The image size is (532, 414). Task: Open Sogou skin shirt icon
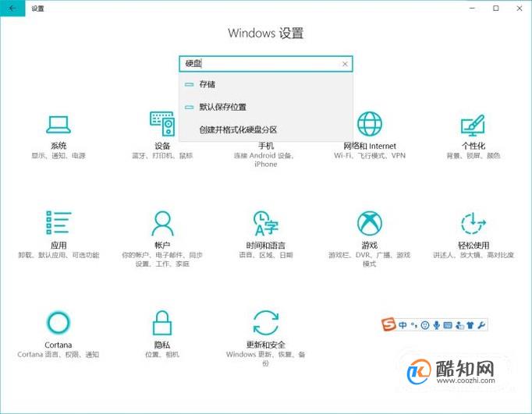470,325
